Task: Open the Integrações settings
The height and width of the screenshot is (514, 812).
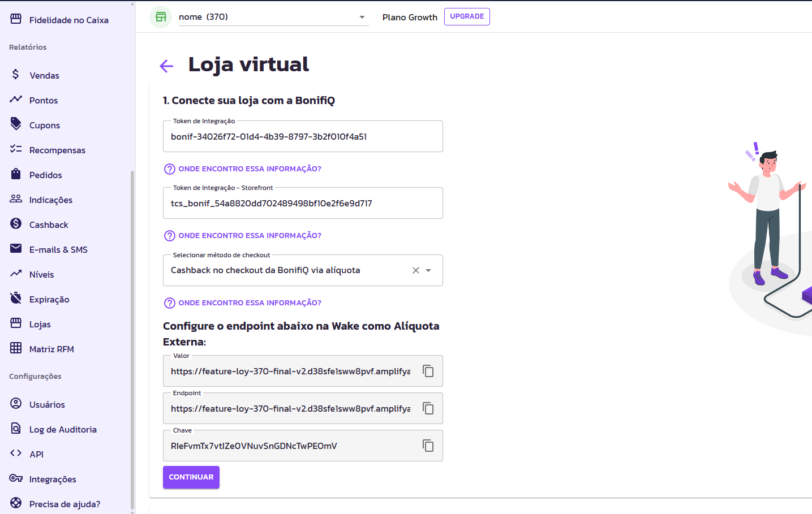Action: [x=53, y=479]
